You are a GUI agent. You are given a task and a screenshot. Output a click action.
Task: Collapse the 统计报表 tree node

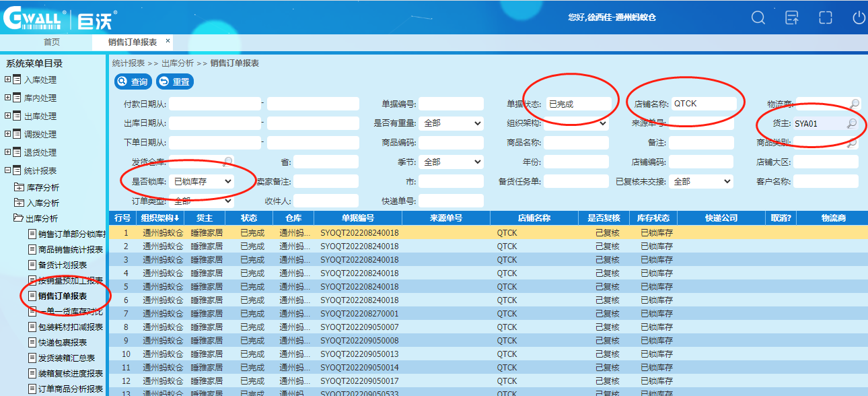tap(8, 170)
